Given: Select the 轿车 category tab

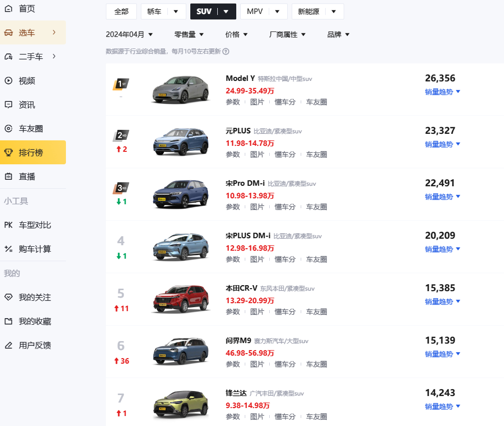Looking at the screenshot, I should pos(154,11).
